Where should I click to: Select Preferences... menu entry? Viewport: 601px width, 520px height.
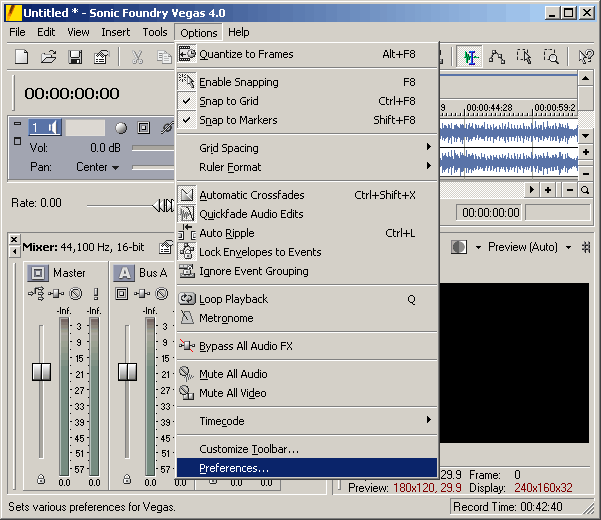click(307, 468)
